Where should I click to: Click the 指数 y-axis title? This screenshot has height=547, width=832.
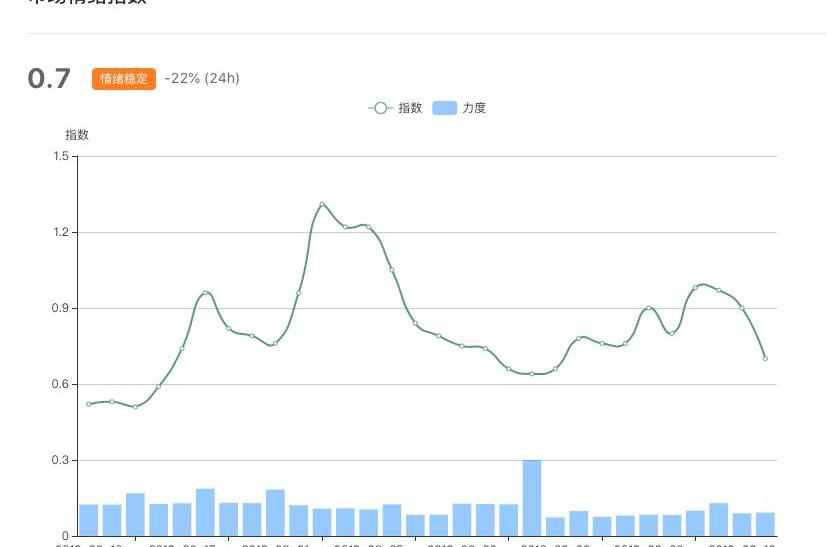77,135
